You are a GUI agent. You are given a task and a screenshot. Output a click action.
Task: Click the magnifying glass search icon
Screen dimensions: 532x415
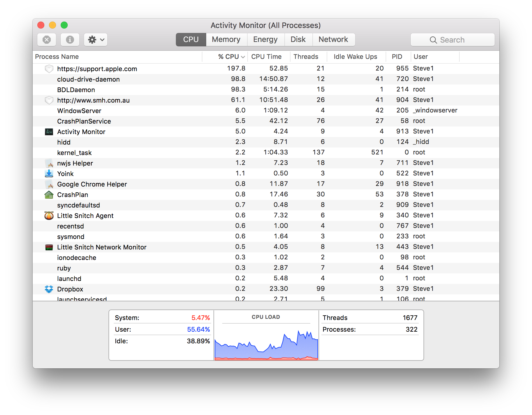[x=433, y=40]
